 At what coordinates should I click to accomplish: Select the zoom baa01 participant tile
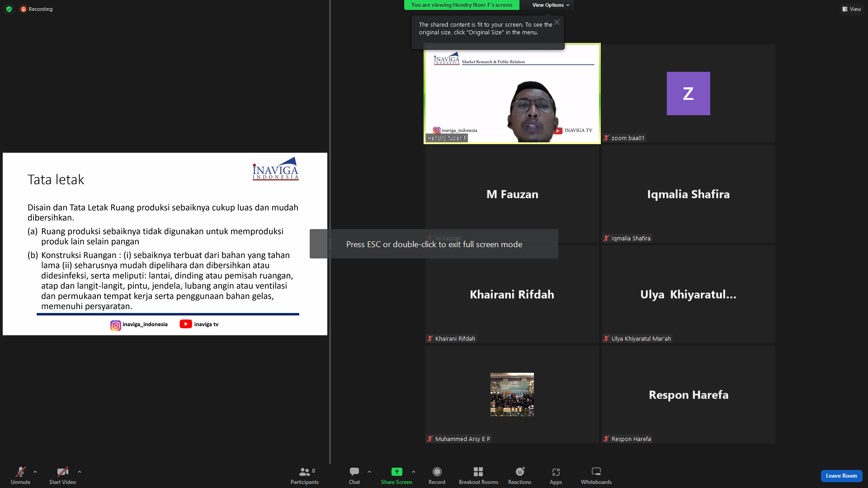(x=689, y=94)
